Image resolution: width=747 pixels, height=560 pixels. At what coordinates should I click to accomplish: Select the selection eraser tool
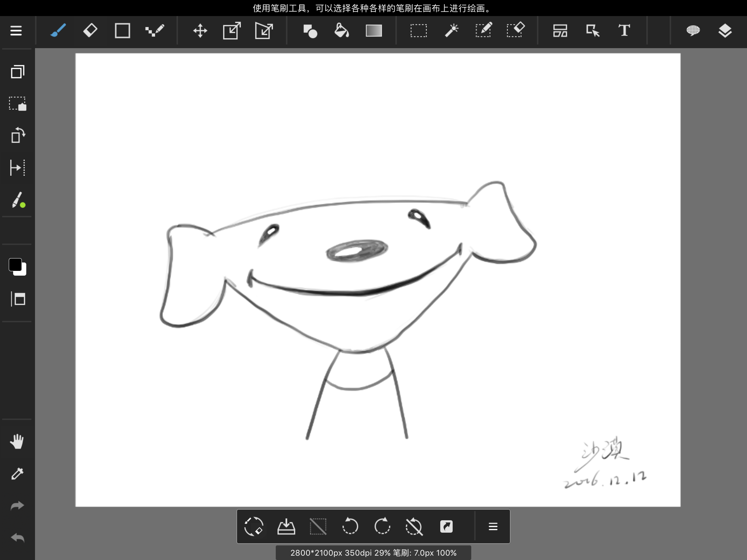pyautogui.click(x=515, y=30)
